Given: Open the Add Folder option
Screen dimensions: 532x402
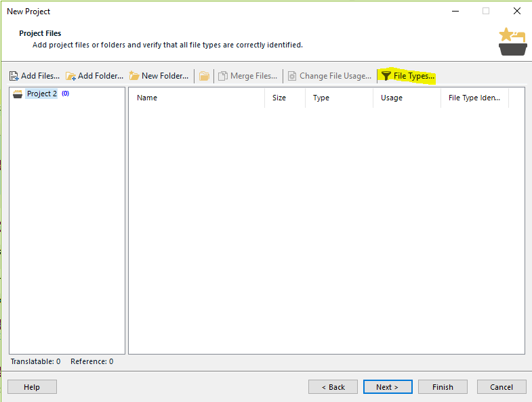Looking at the screenshot, I should tap(94, 76).
